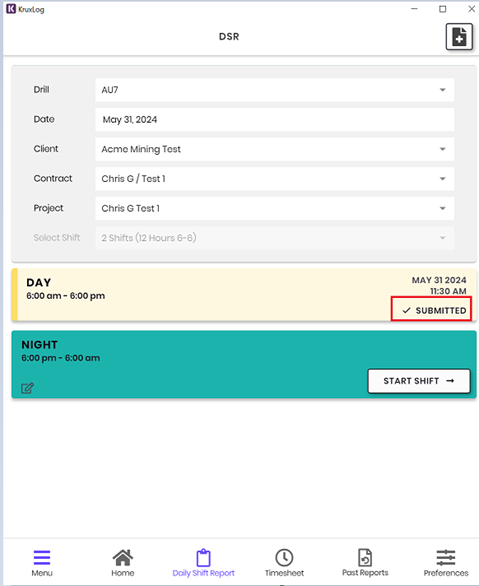Click the new report document icon

point(459,37)
